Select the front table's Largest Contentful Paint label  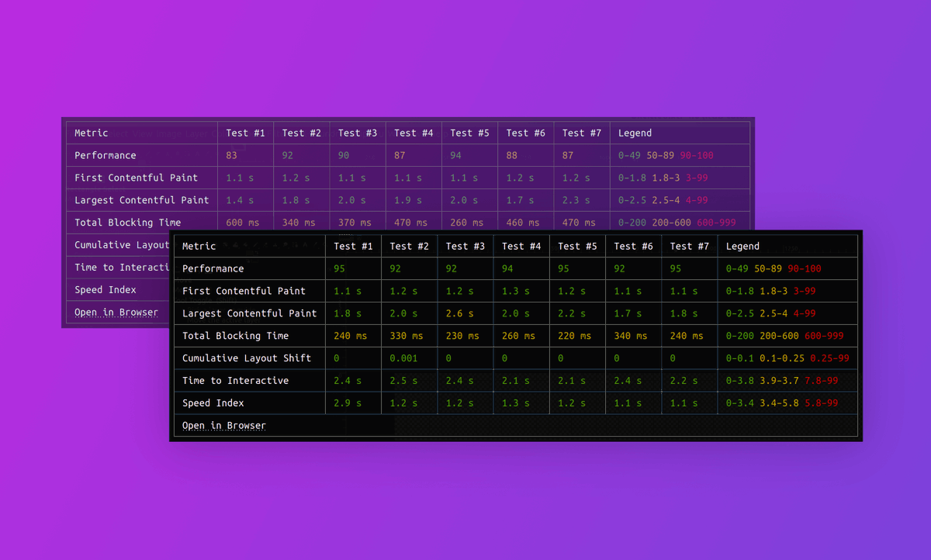(250, 313)
